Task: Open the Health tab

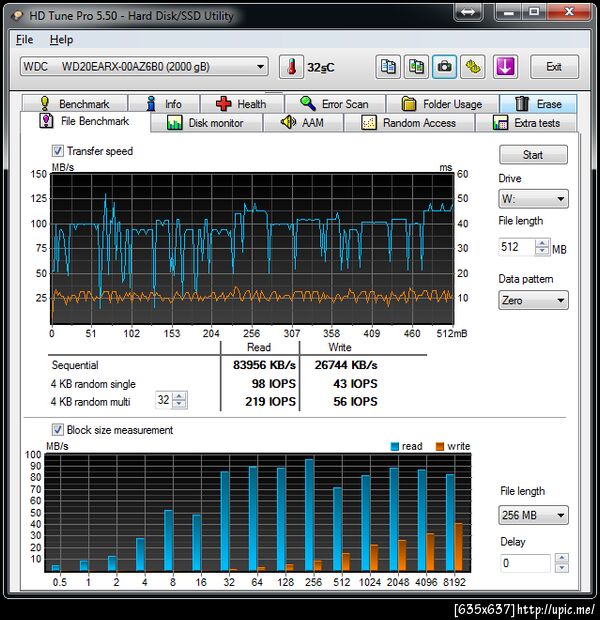Action: pos(242,104)
